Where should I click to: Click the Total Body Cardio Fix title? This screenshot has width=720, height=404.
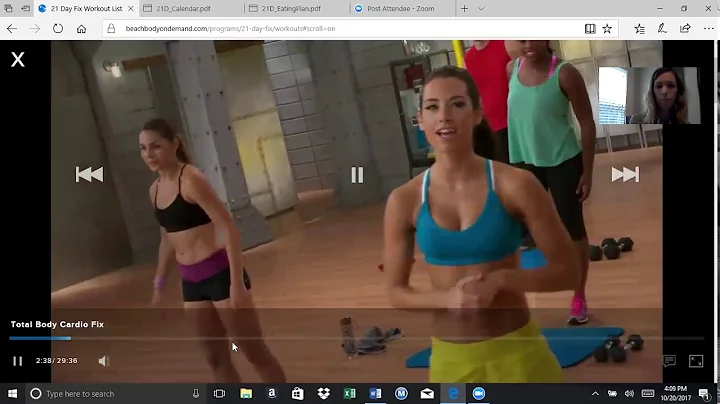(x=57, y=324)
